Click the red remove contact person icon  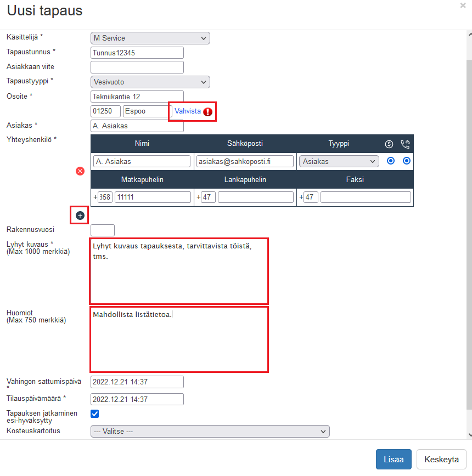tap(80, 171)
